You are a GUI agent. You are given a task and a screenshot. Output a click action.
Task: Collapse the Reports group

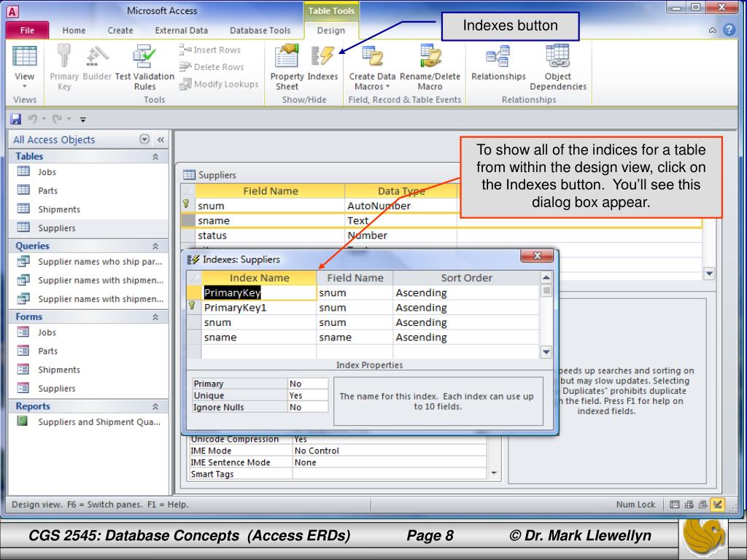[x=155, y=407]
